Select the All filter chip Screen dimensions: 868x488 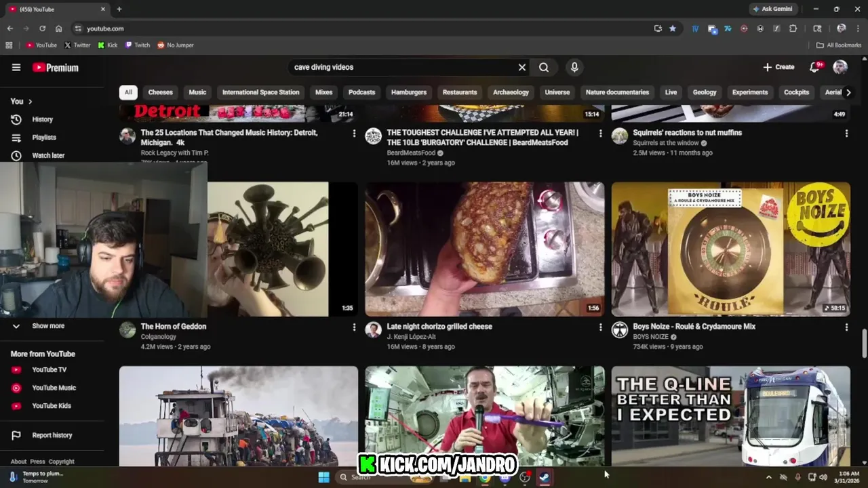(128, 92)
